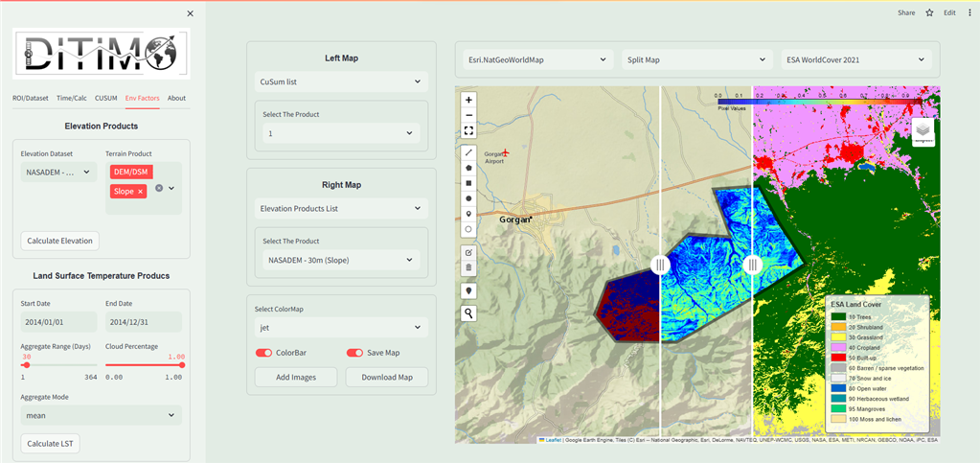Screen dimensions: 980x463
Task: Open the ESA WorldCover 2021 dropdown
Action: click(856, 59)
